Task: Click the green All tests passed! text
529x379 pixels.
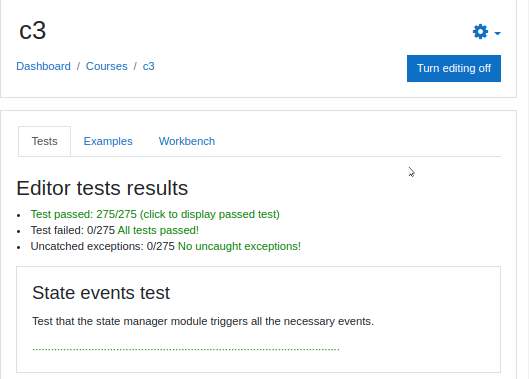Action: (x=158, y=230)
